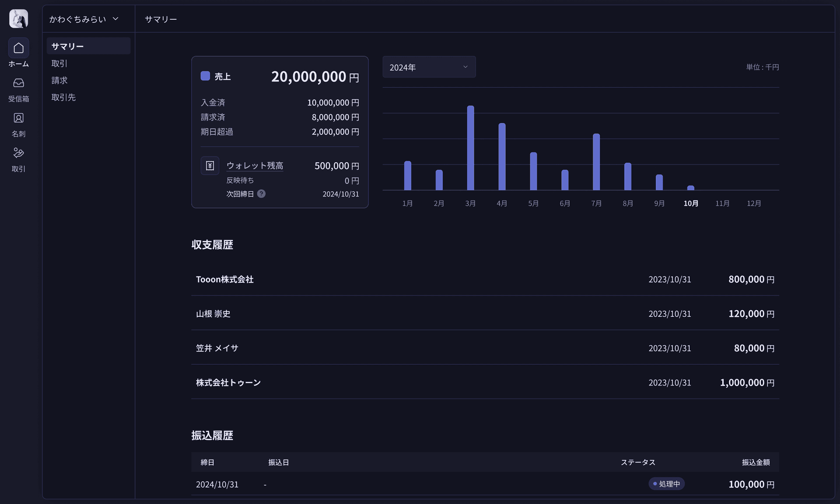Open the 笠井 メイサ history row

point(485,348)
